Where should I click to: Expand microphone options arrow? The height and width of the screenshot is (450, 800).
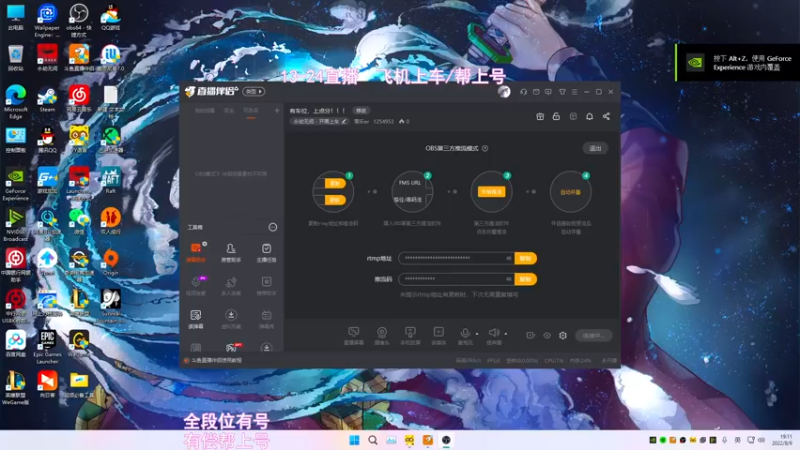point(477,334)
